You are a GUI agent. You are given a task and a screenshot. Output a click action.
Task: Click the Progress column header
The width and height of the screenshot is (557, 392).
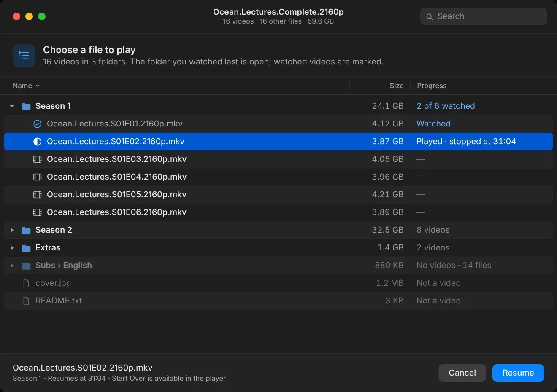click(x=432, y=86)
